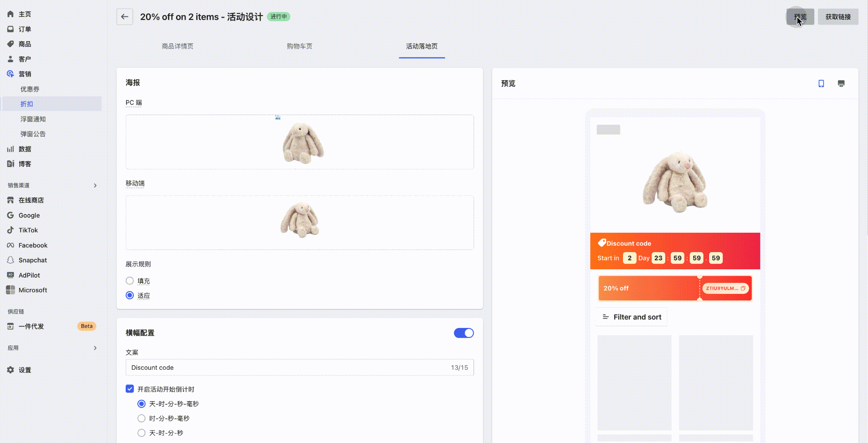Click the 进行中 status badge

tap(279, 17)
